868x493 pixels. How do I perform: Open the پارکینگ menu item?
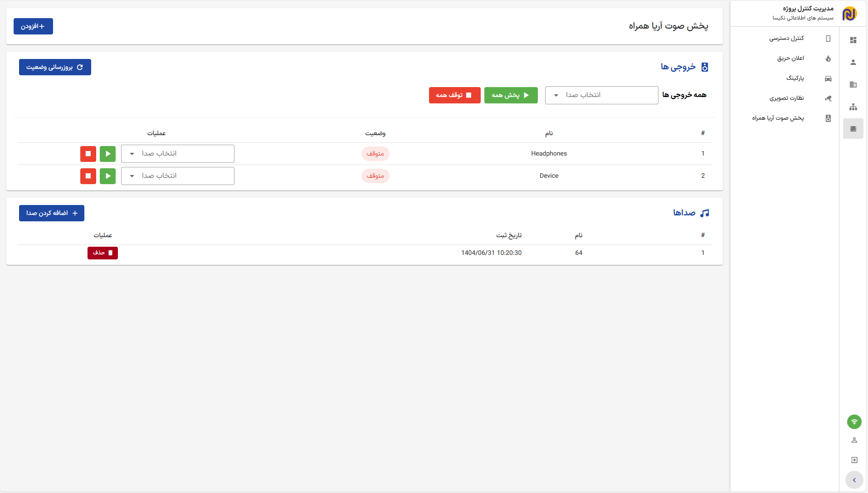(795, 78)
